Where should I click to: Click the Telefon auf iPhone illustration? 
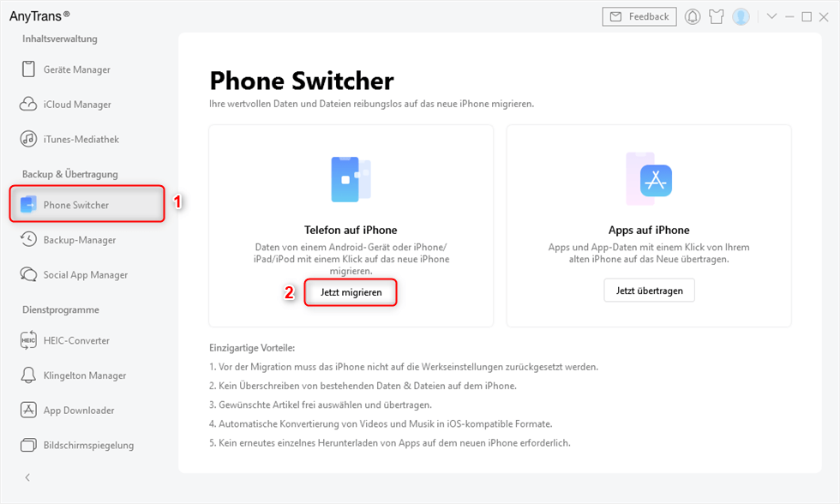pos(351,180)
